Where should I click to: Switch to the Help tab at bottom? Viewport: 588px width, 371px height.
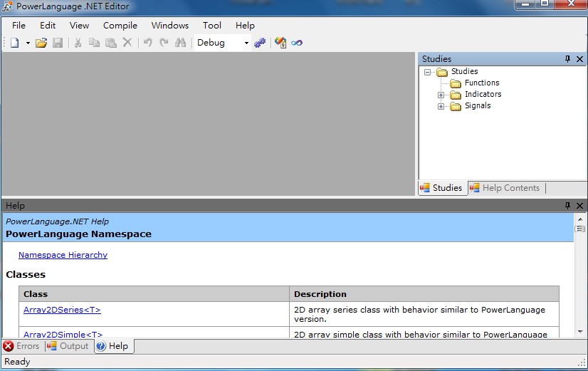pyautogui.click(x=112, y=346)
